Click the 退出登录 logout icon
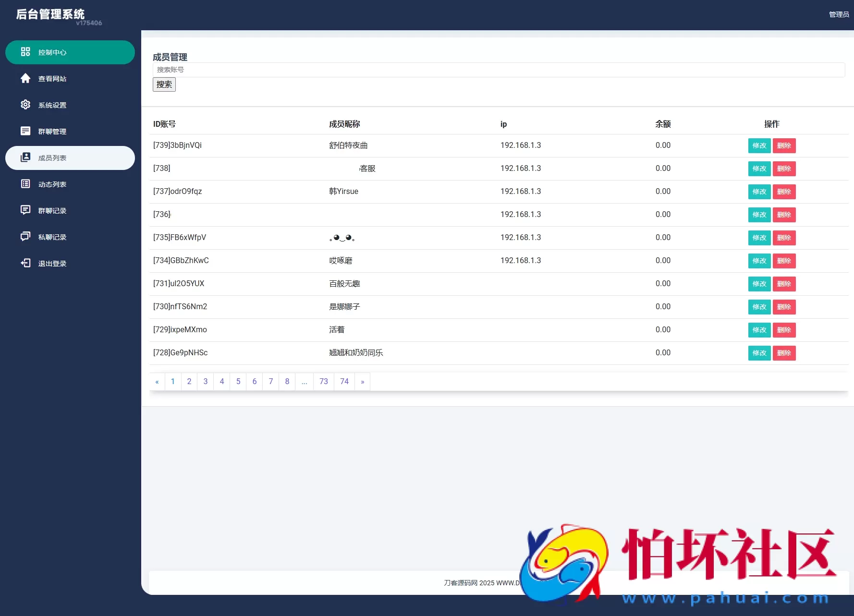Screen dimensions: 854x616 26,263
